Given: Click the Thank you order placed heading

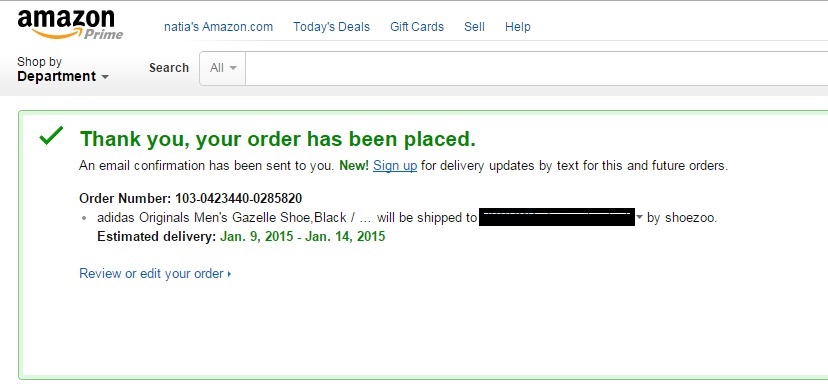Looking at the screenshot, I should coord(278,139).
